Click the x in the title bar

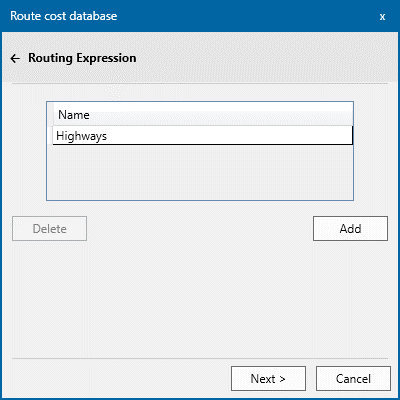pyautogui.click(x=382, y=16)
